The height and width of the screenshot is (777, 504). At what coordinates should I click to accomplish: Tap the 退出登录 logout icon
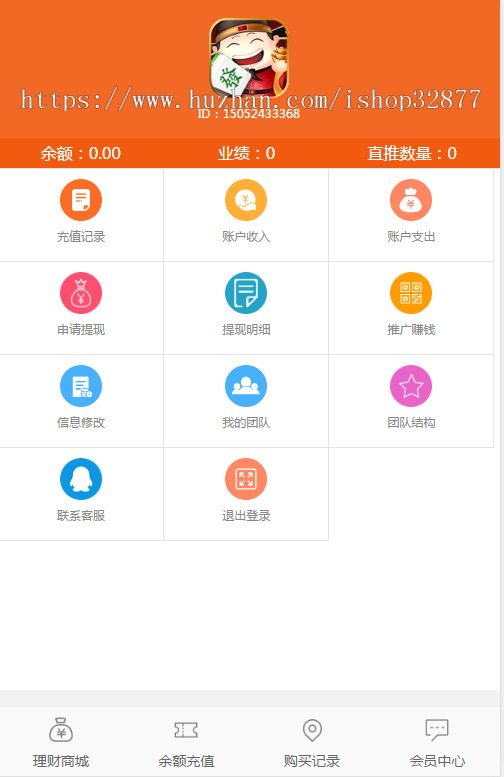246,479
